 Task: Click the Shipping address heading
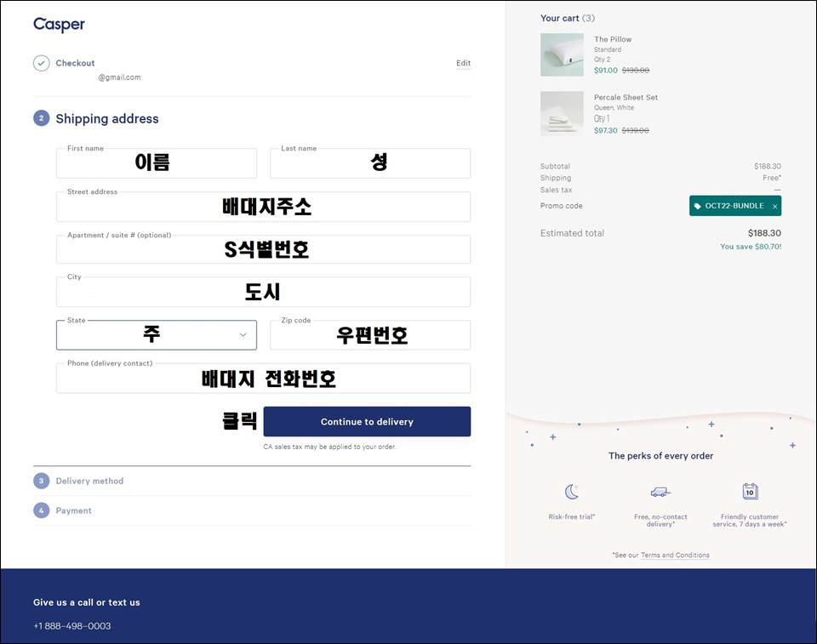pyautogui.click(x=107, y=119)
